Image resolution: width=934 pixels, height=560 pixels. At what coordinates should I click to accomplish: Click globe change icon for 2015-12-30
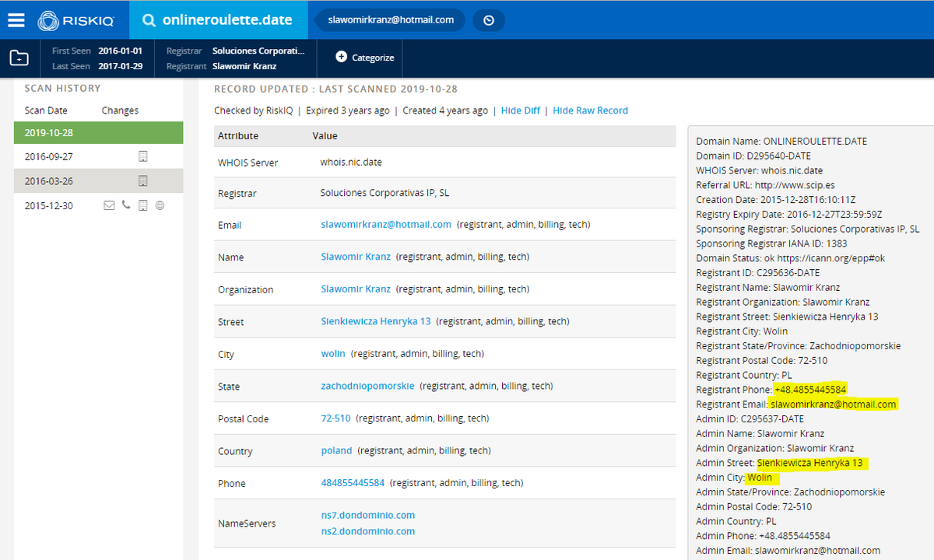(x=160, y=205)
